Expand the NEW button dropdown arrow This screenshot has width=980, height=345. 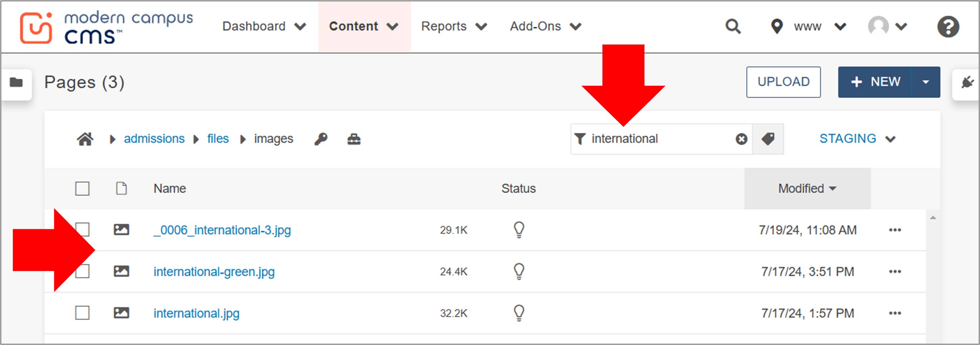pyautogui.click(x=926, y=82)
